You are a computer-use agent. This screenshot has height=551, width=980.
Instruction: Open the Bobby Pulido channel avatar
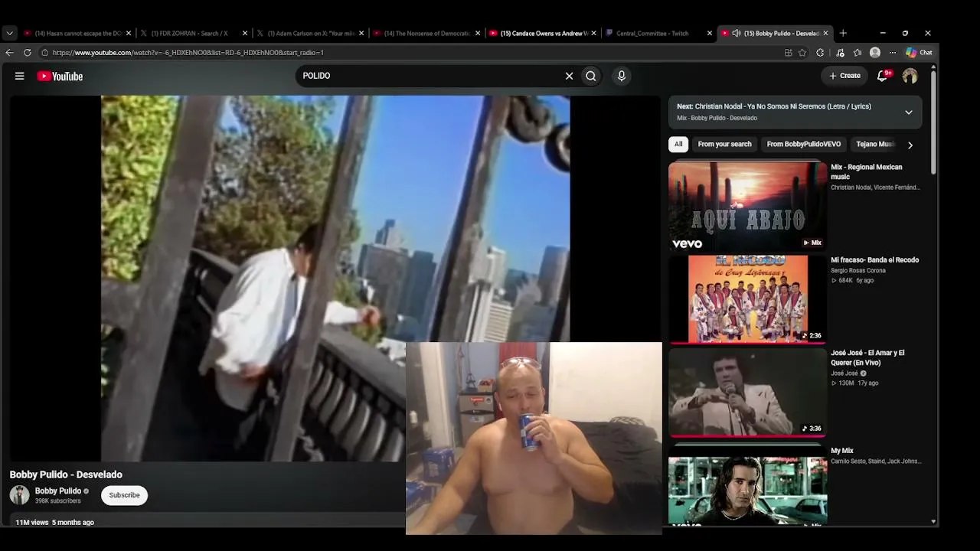pyautogui.click(x=20, y=495)
